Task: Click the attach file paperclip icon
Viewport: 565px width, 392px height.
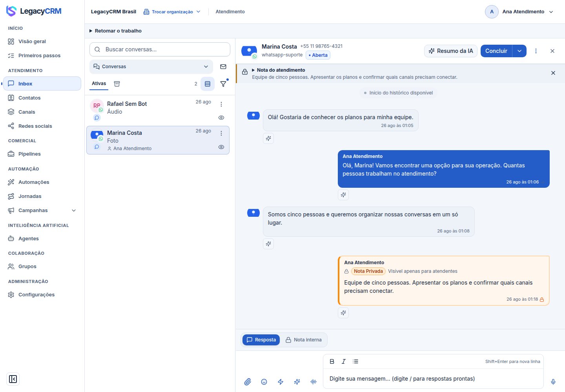Action: (248, 382)
